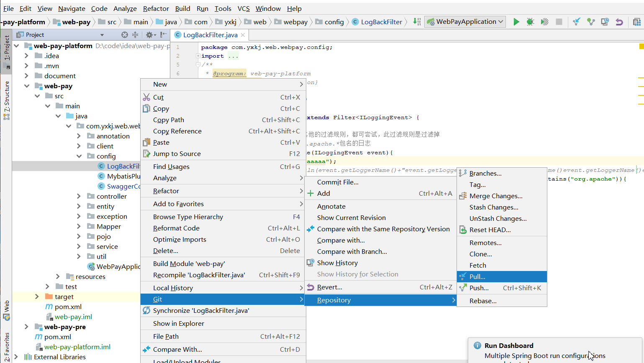Select Reformat Code in context menu

(x=223, y=228)
